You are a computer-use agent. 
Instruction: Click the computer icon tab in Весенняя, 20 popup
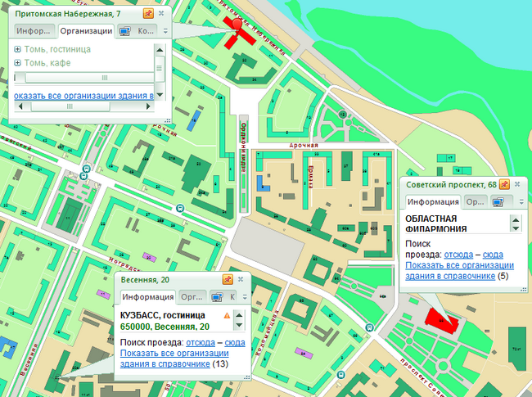(x=217, y=297)
